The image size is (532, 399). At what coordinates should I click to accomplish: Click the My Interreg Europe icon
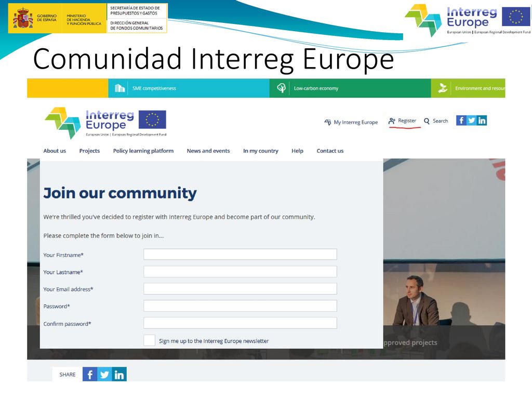tap(327, 122)
